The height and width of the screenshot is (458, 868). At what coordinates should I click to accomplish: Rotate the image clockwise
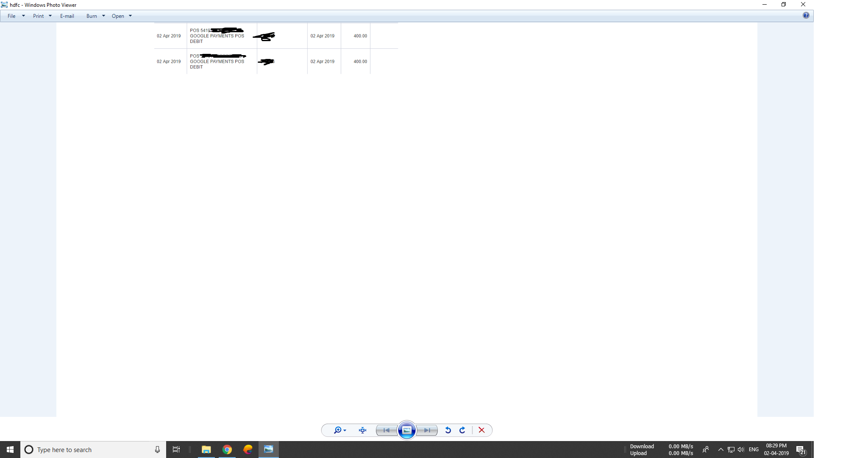(462, 430)
